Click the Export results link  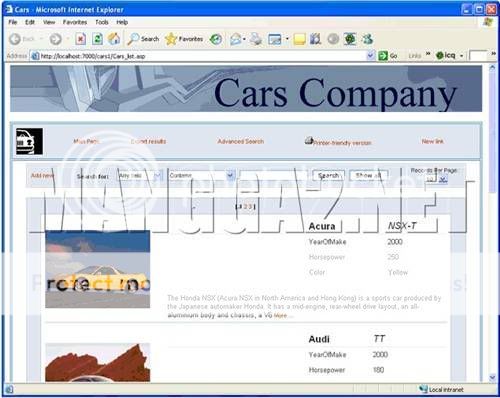148,141
